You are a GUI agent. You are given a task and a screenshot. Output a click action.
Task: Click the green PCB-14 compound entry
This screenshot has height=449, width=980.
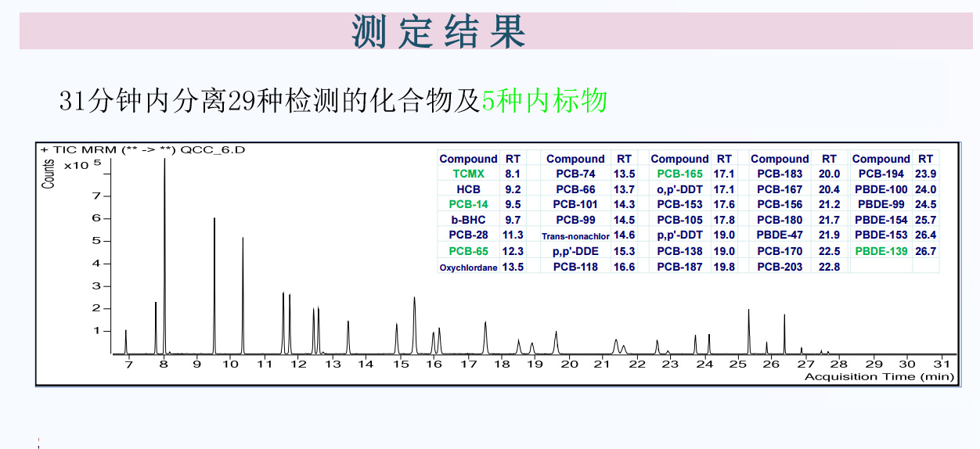pyautogui.click(x=468, y=205)
